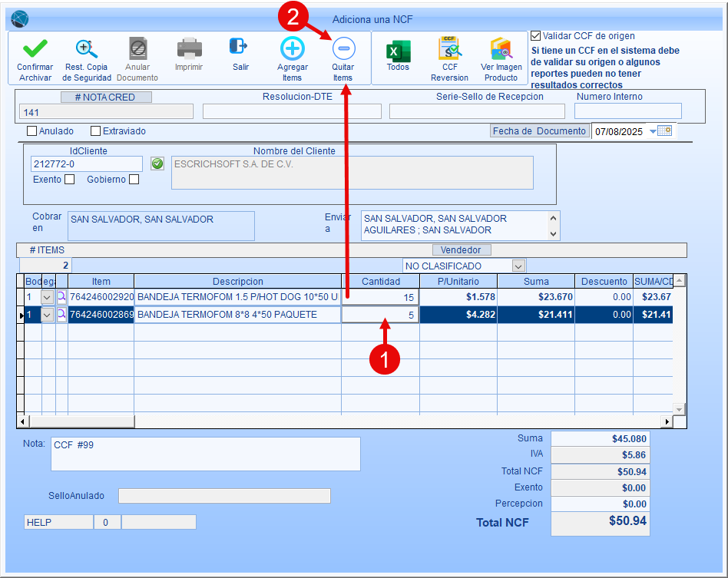Click the Salir exit icon
Image resolution: width=728 pixels, height=578 pixels.
(x=239, y=46)
